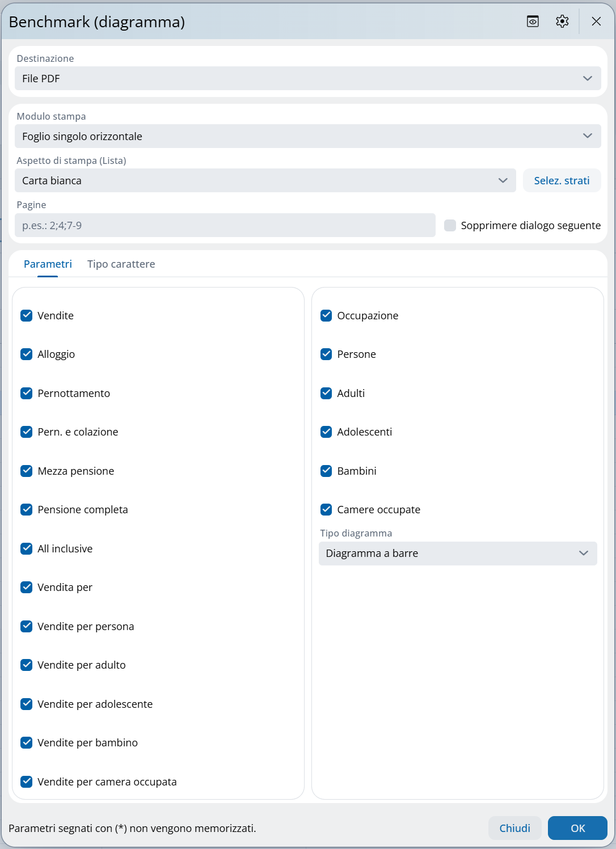The image size is (616, 849).
Task: Click the Selez. strati button
Action: tap(562, 180)
